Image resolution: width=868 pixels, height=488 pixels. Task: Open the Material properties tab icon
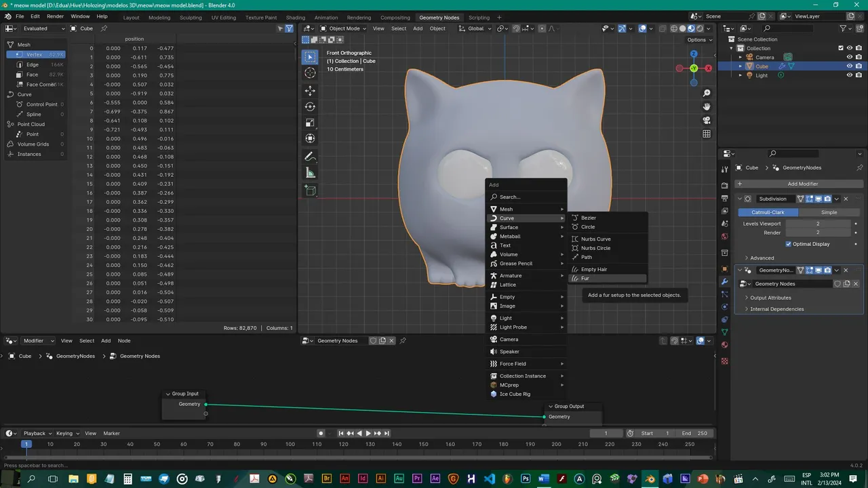(x=724, y=344)
